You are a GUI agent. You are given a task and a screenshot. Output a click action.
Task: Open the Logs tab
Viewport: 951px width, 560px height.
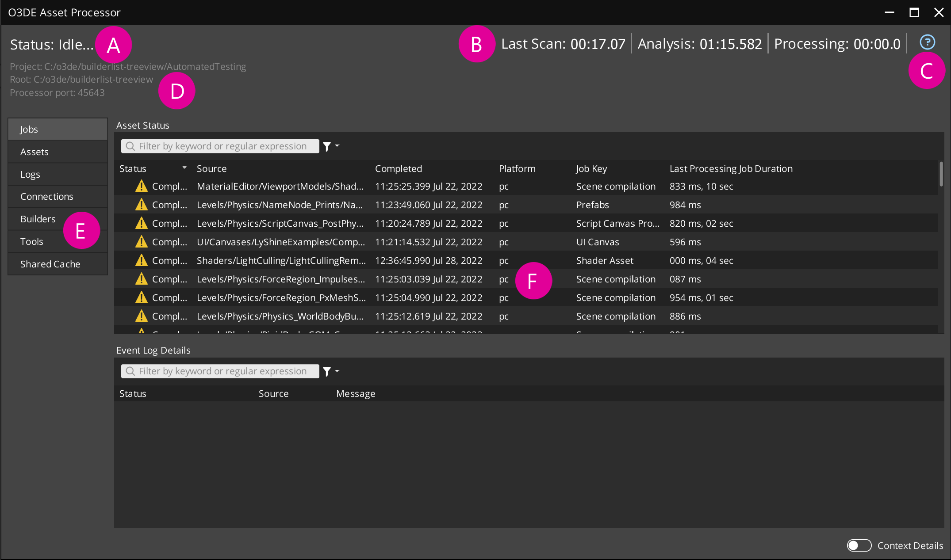click(58, 174)
